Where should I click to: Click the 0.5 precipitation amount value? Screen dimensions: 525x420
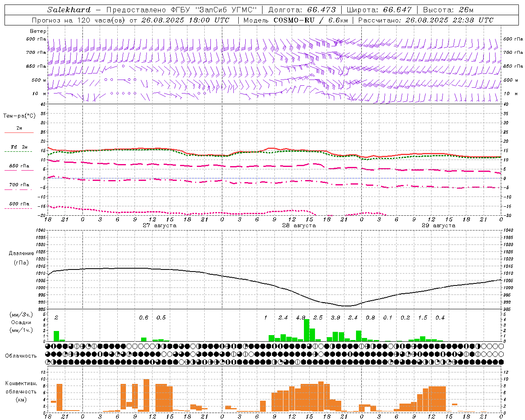point(161,318)
